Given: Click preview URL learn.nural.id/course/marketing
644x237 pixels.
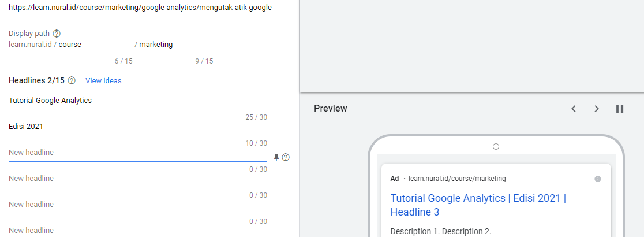Looking at the screenshot, I should pyautogui.click(x=457, y=179).
